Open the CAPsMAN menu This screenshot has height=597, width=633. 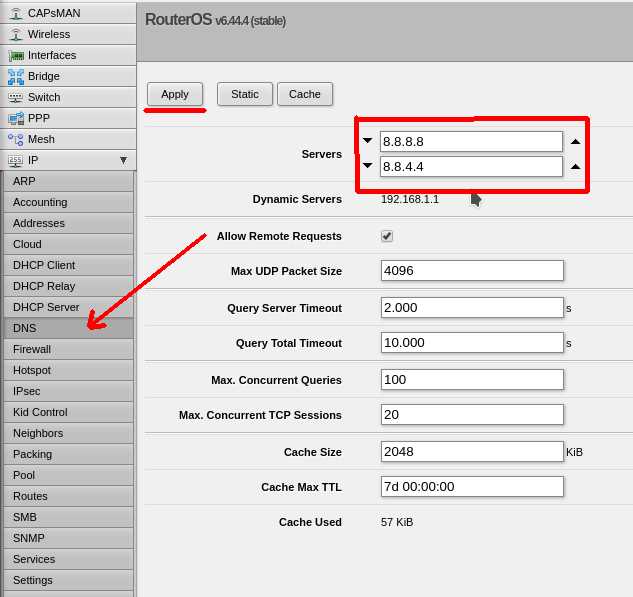pyautogui.click(x=68, y=13)
